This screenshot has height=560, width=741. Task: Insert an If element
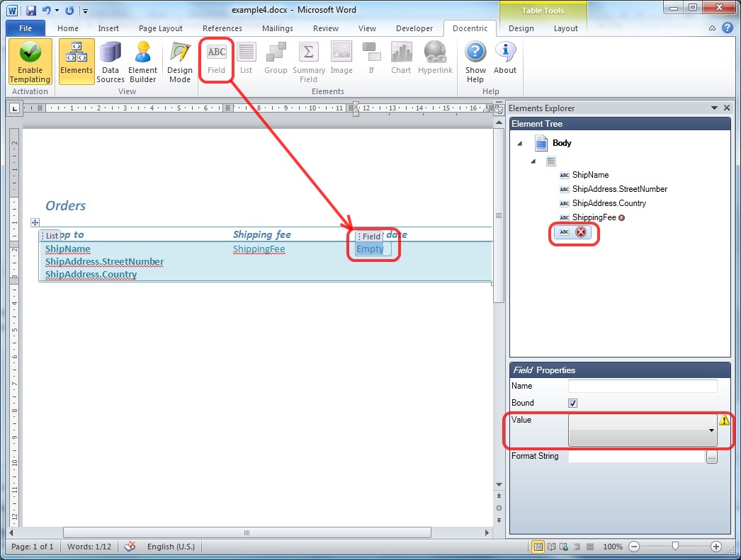click(371, 59)
